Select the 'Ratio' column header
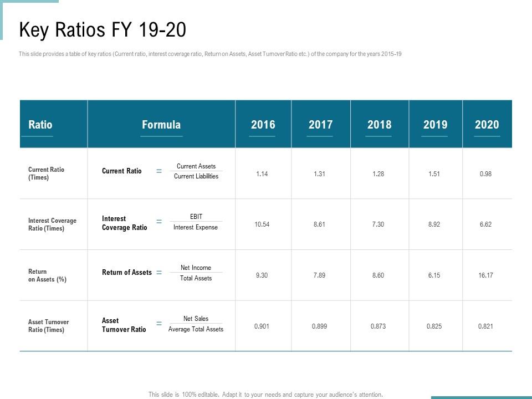This screenshot has width=532, height=399. [40, 125]
